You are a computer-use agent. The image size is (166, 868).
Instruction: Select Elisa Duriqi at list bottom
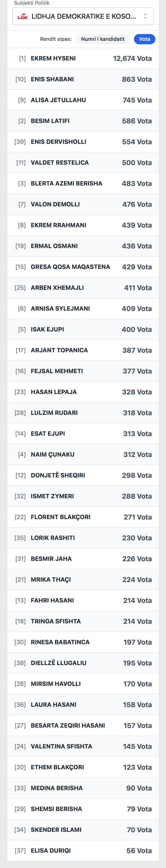pos(83,851)
